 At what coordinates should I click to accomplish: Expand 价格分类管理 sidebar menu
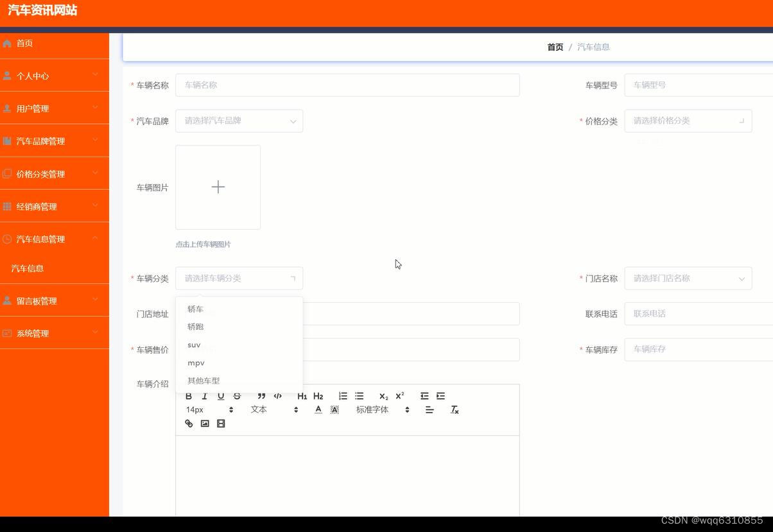pyautogui.click(x=55, y=174)
